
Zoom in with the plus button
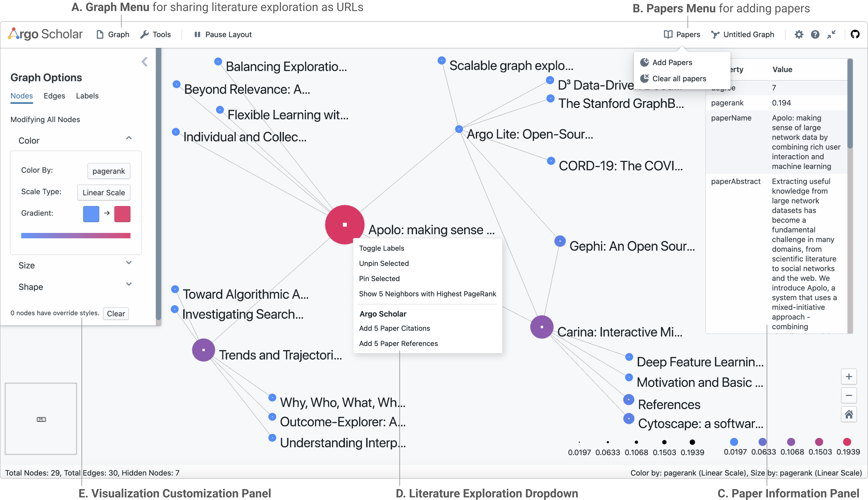848,377
